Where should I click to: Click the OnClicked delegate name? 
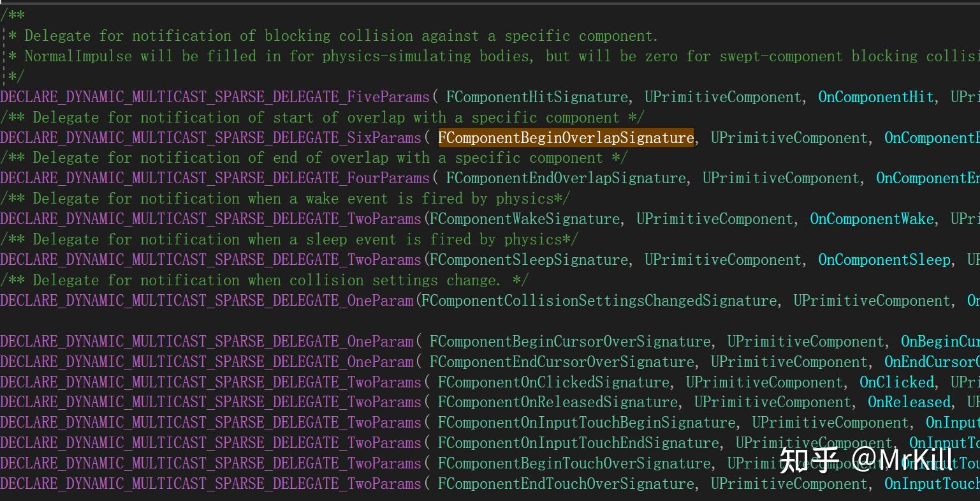coord(896,382)
